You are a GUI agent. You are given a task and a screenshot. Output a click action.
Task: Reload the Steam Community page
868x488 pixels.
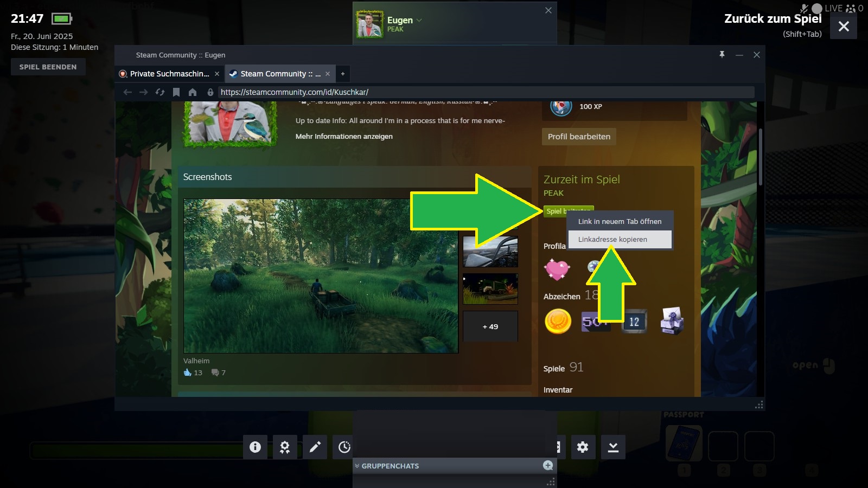tap(160, 92)
